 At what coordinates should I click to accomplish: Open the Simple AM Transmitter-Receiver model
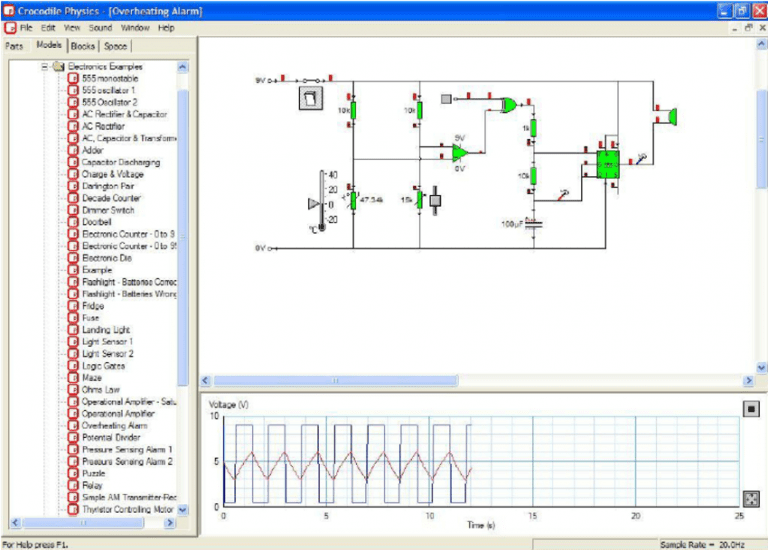[x=129, y=498]
